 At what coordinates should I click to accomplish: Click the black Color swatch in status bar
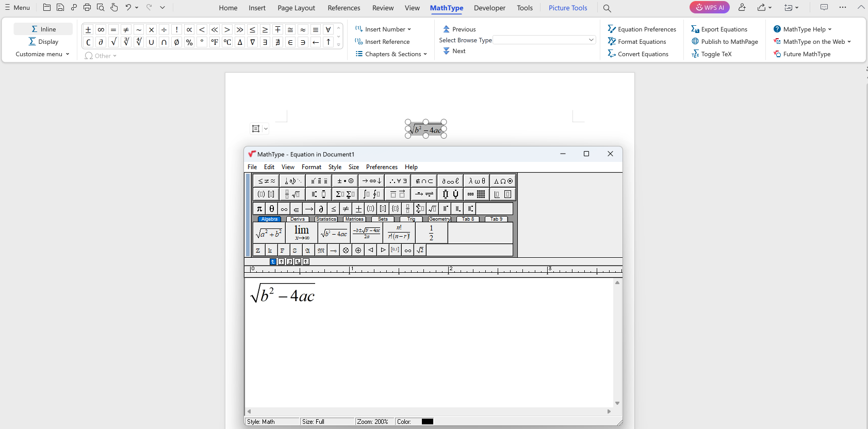tap(428, 422)
